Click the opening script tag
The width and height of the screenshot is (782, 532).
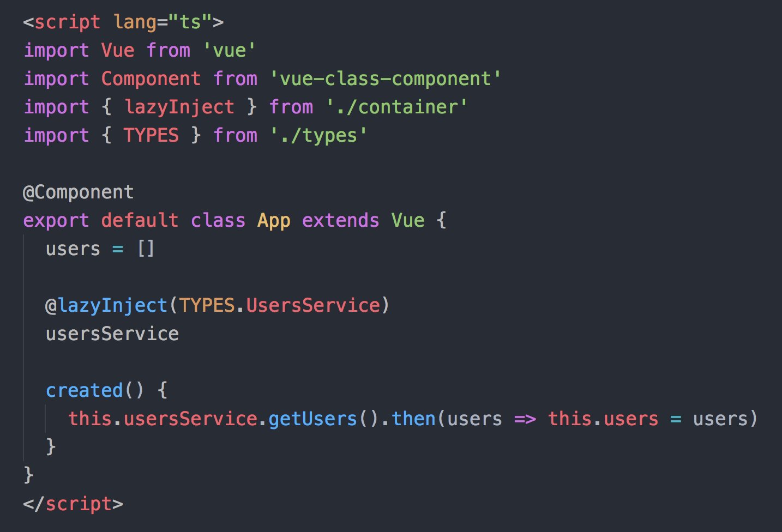123,22
